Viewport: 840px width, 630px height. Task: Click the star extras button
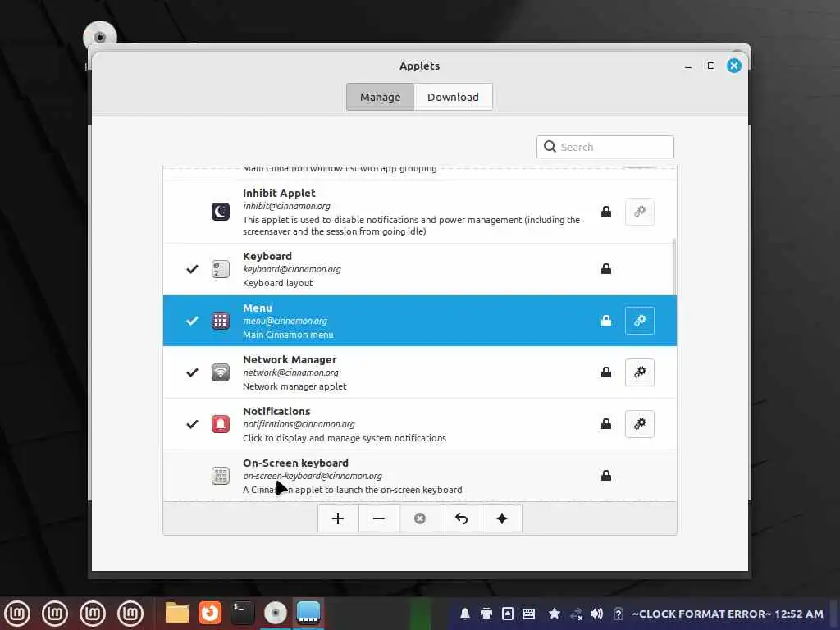pos(502,518)
